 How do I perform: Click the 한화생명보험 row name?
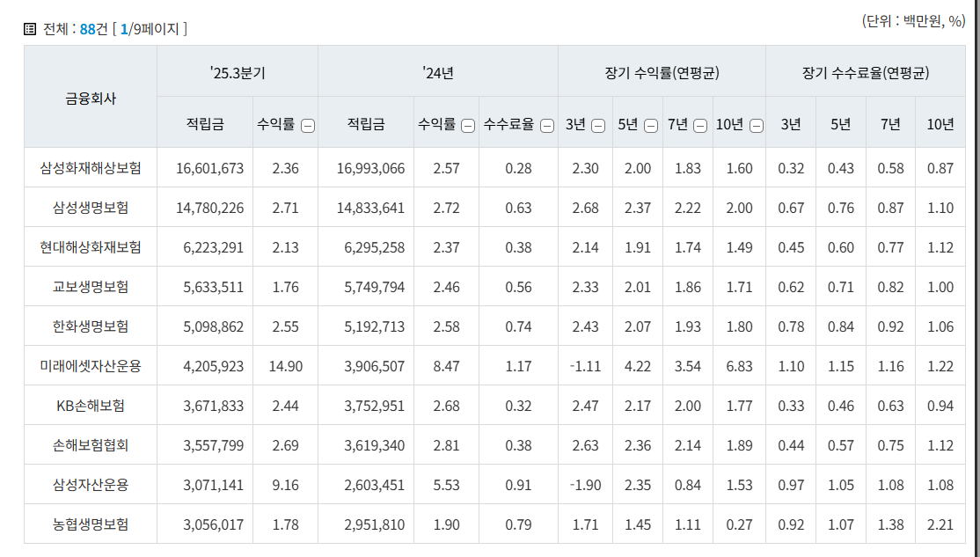[91, 326]
